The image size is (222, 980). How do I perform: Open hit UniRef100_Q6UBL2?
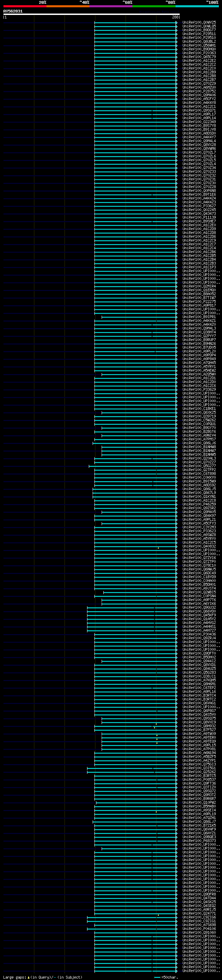(199, 41)
